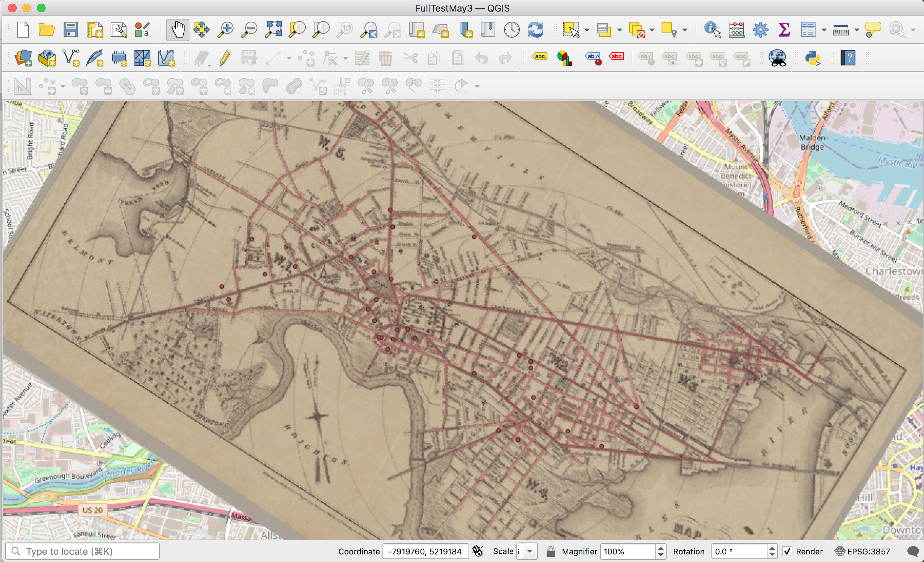Expand the Select by form dropdown arrow

620,30
